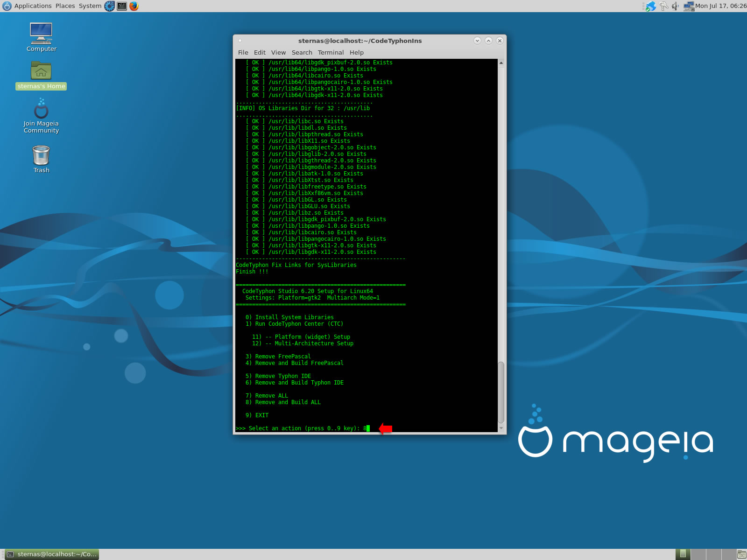747x560 pixels.
Task: Click '4) Remove and Build FreePascal' line
Action: click(x=294, y=363)
